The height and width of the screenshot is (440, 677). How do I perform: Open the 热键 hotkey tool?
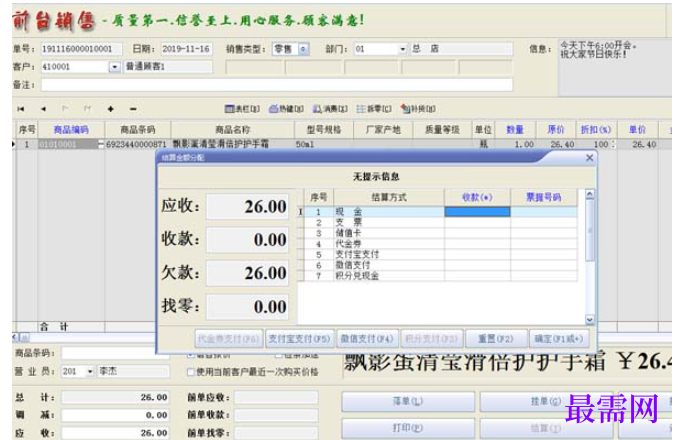pos(286,109)
